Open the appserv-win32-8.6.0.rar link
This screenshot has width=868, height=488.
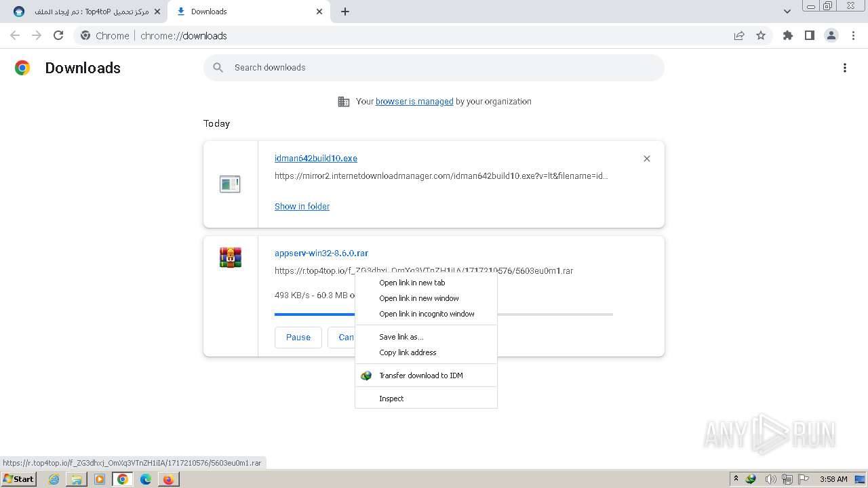[x=321, y=253]
